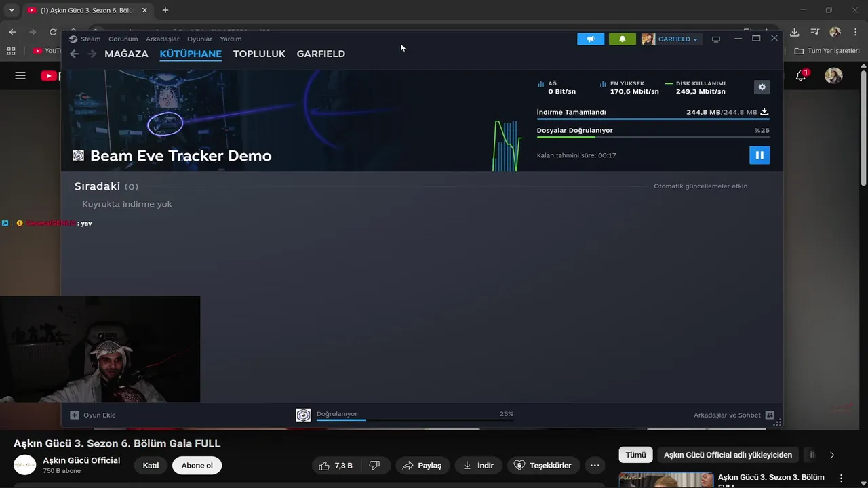Open YouTube account avatar menu
Screen dimensions: 868x488
click(x=833, y=76)
